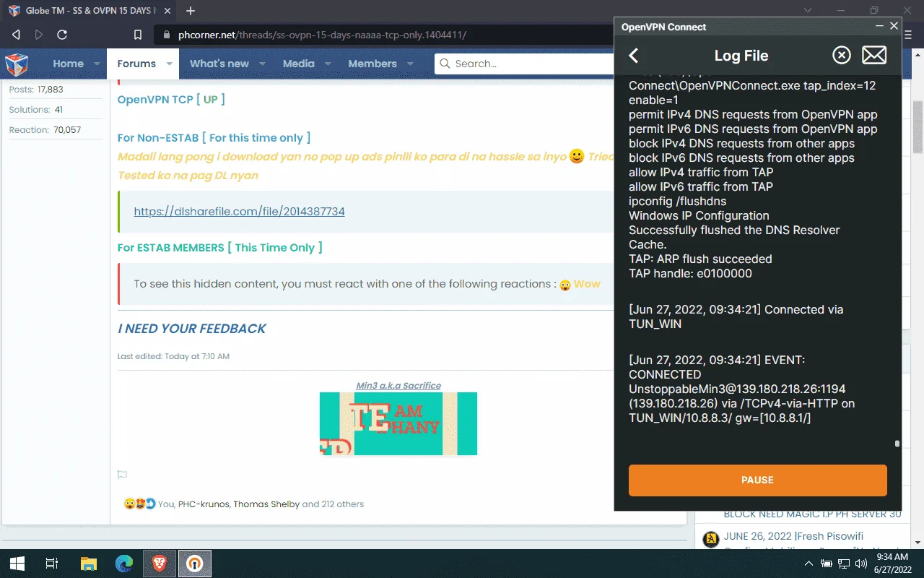Show hidden system tray icons
This screenshot has height=578, width=924.
[808, 564]
